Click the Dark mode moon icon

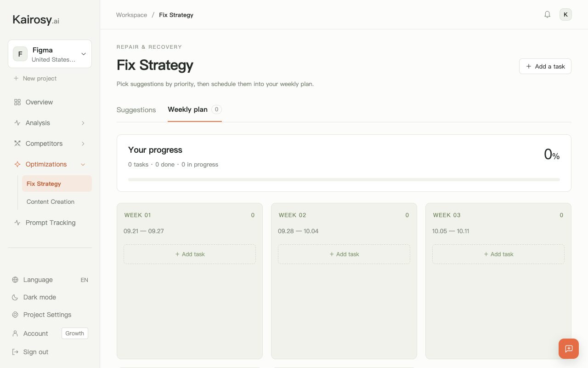[15, 297]
